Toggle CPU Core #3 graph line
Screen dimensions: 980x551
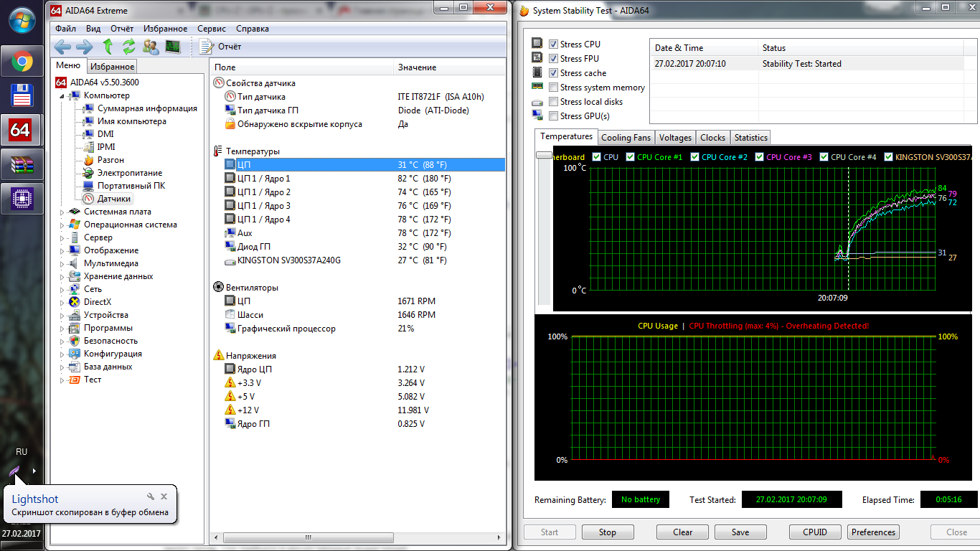click(x=759, y=157)
